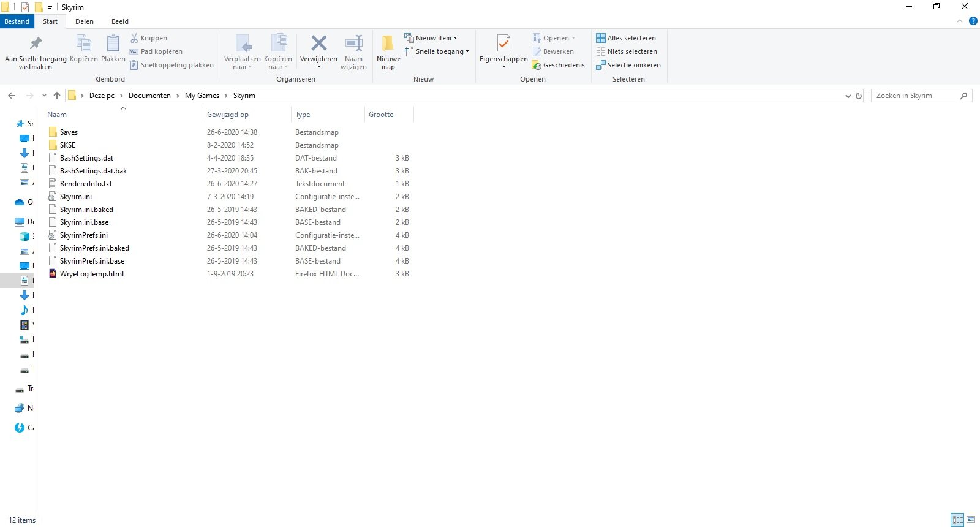Screen dimensions: 980x527
Task: Expand the chevron after Documenten breadcrumb
Action: coord(178,96)
